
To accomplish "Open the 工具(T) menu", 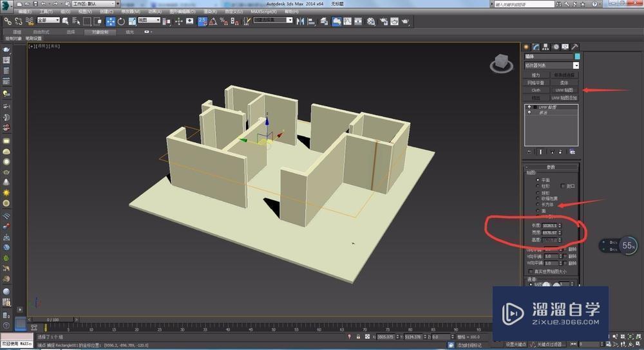I will 46,12.
